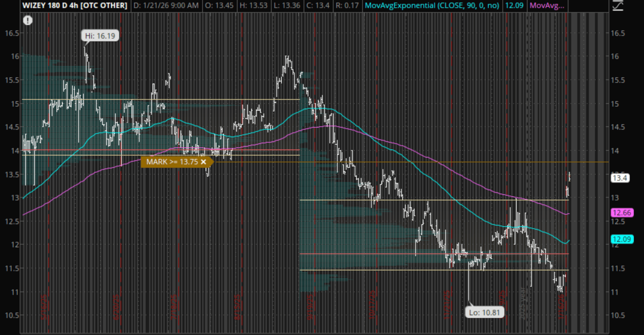Click the magenta 12.66 moving average axis tag
This screenshot has width=644, height=335.
click(622, 213)
